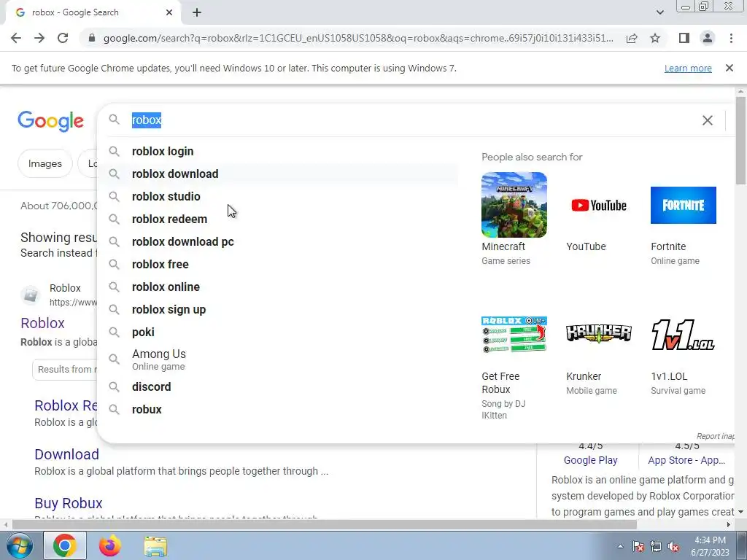The image size is (747, 560).
Task: Click the Roblox site favicon
Action: click(x=31, y=295)
